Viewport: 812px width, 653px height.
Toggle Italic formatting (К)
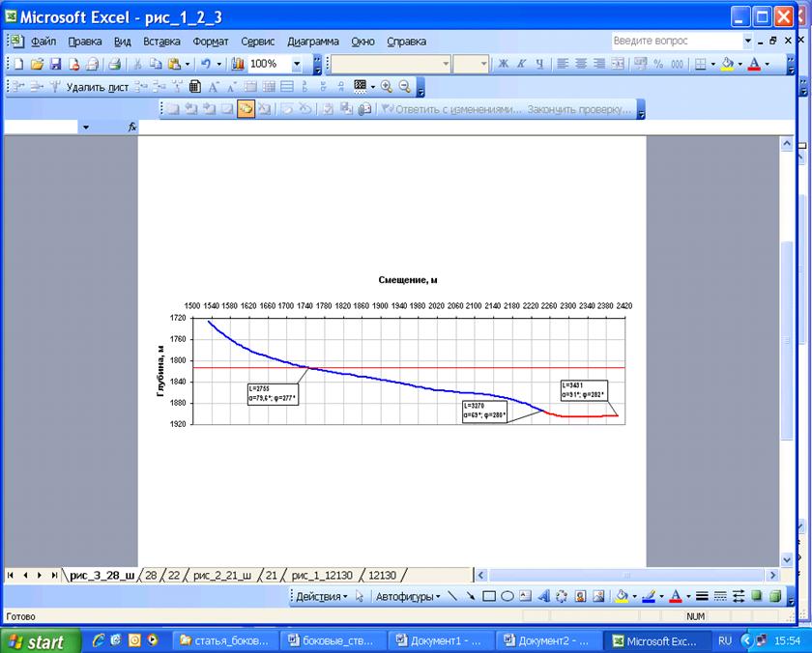tap(521, 64)
